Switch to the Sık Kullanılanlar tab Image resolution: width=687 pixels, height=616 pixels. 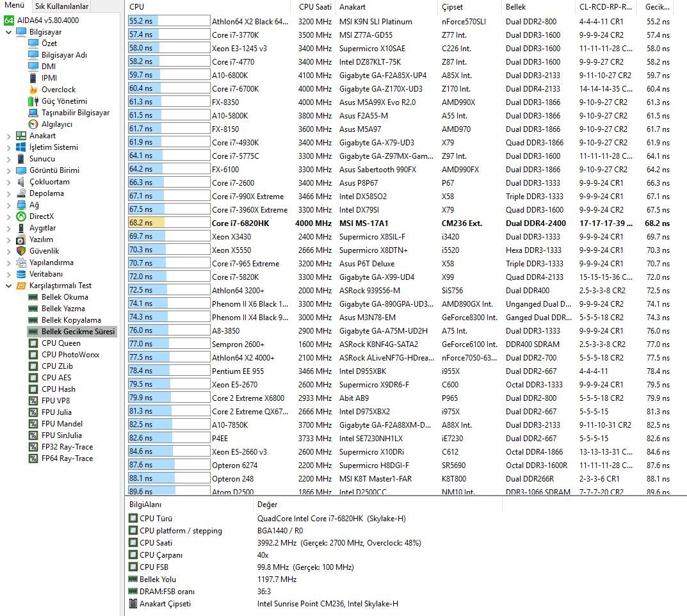[x=61, y=6]
